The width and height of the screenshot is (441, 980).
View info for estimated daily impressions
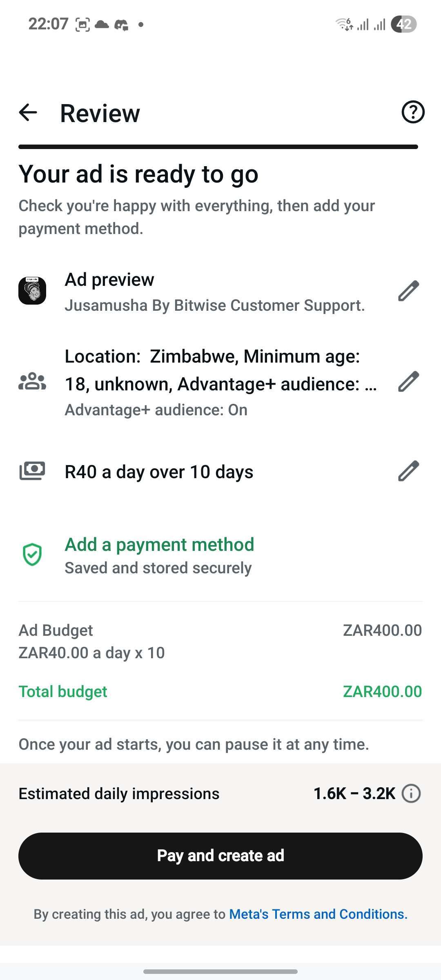tap(411, 793)
